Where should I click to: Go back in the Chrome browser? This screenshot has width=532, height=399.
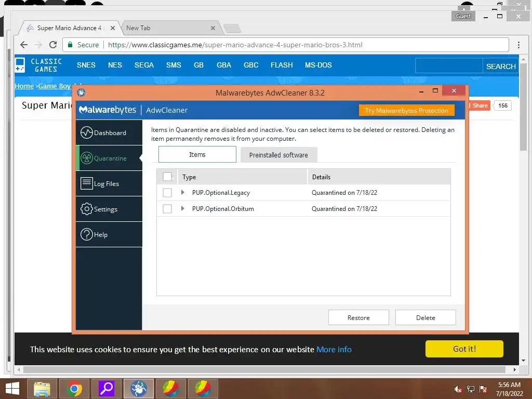click(x=24, y=45)
